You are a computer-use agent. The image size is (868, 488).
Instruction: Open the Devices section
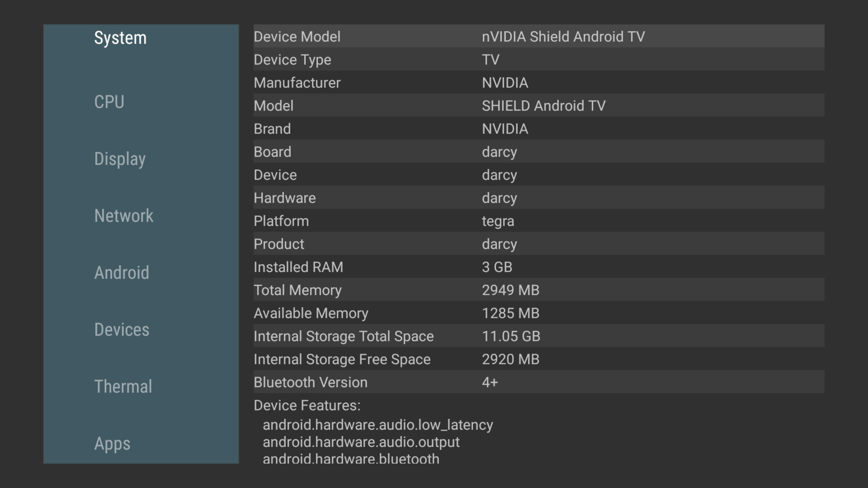click(x=122, y=329)
